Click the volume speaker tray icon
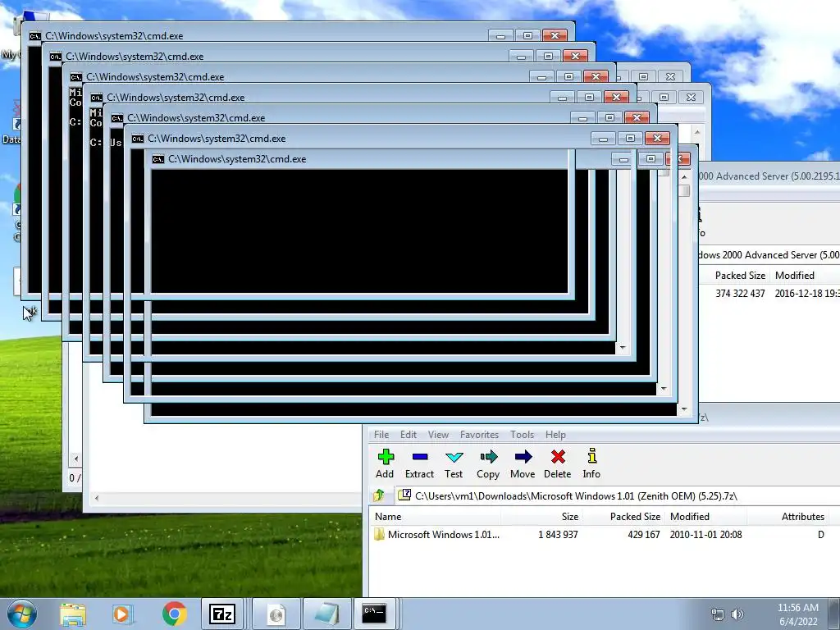The image size is (840, 630). [x=737, y=614]
